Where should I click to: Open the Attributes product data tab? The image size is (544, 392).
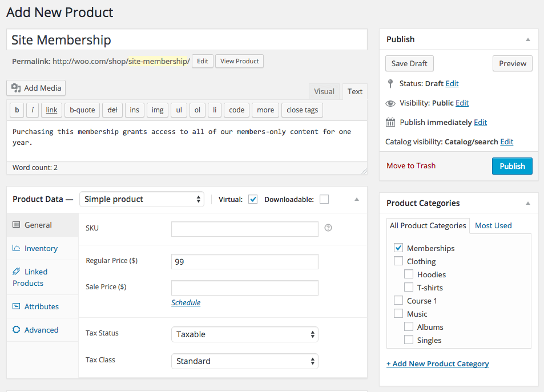pos(41,306)
